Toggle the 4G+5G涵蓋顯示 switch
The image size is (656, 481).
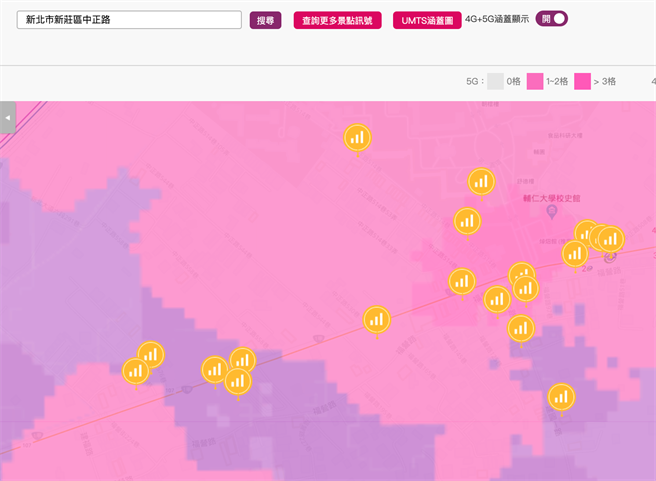(551, 18)
